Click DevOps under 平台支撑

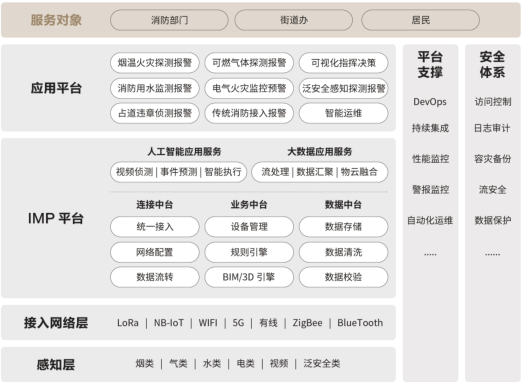[430, 102]
